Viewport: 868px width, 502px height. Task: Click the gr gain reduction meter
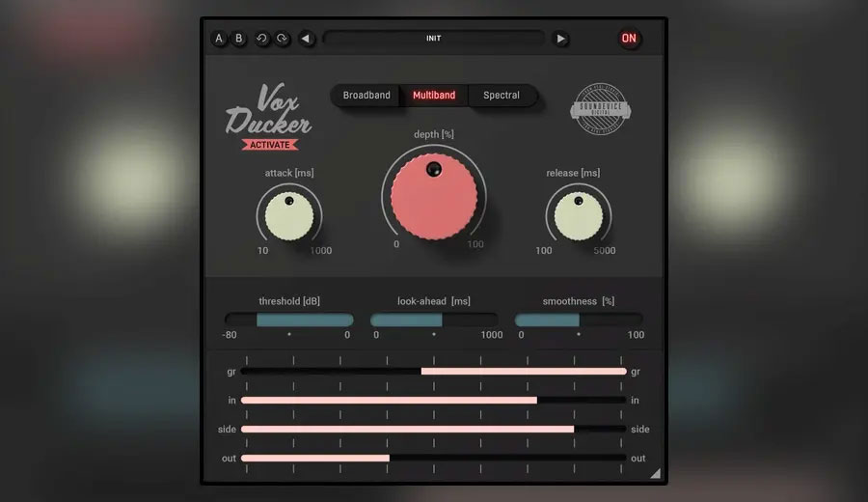coord(434,372)
